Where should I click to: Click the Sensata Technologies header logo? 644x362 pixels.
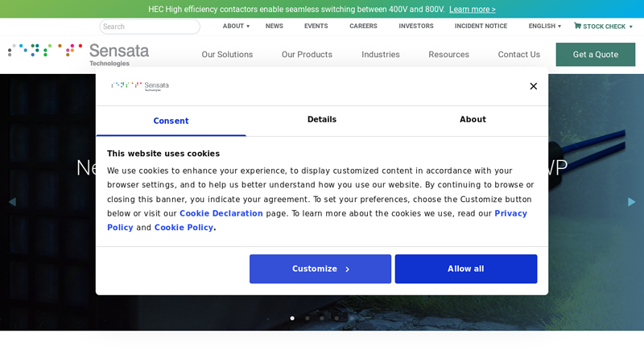point(78,55)
